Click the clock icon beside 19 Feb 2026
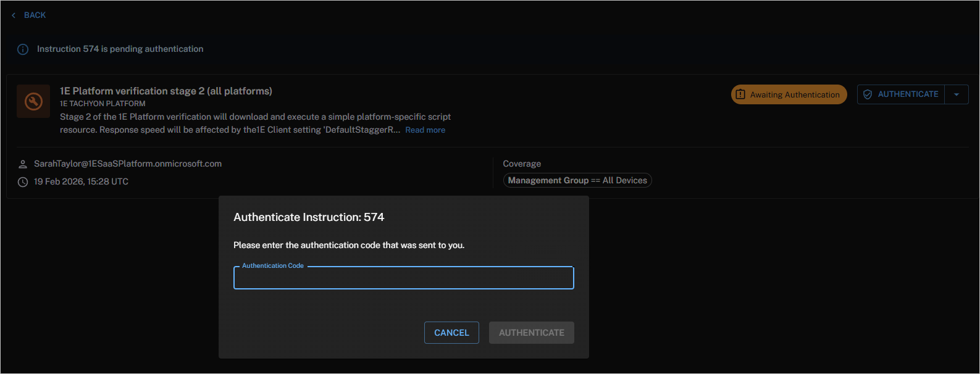980x374 pixels. point(23,182)
